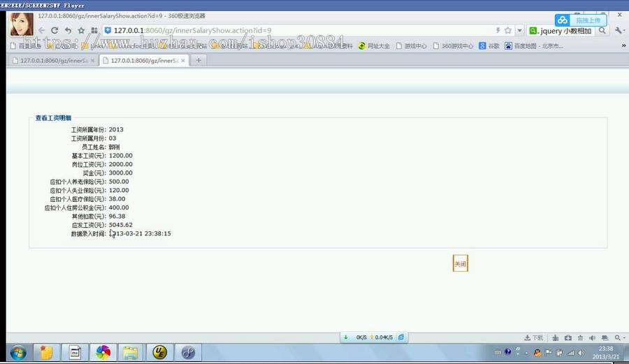Close the first browser tab
This screenshot has width=629, height=364.
(x=92, y=61)
